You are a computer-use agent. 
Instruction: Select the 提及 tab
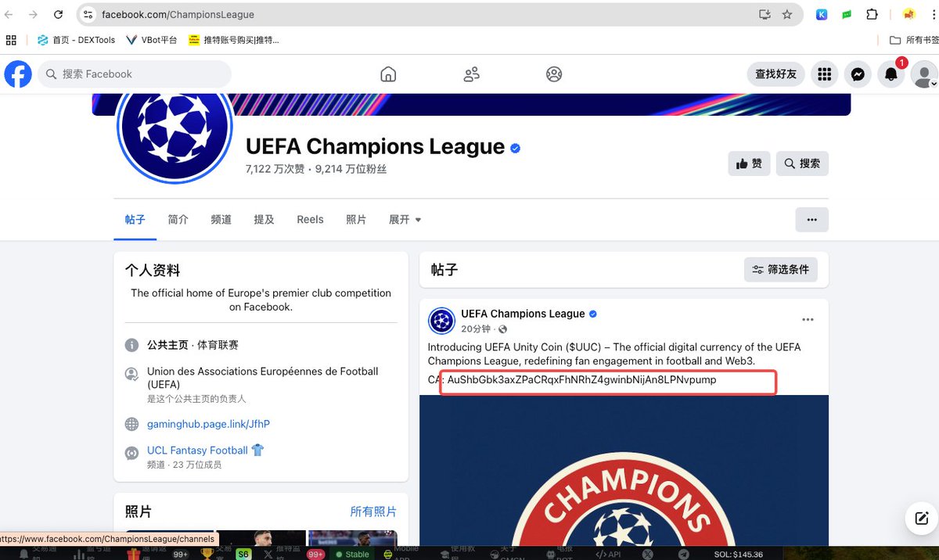(x=264, y=220)
